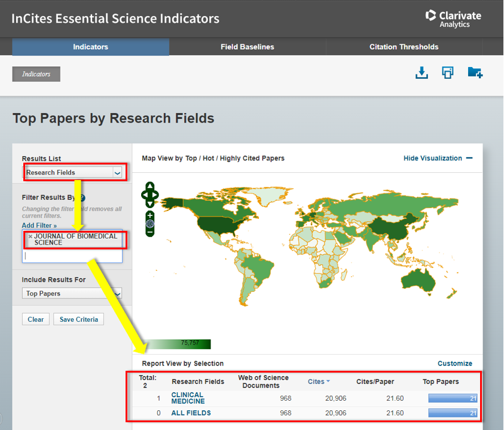
Task: Select China on the map
Action: click(x=394, y=227)
